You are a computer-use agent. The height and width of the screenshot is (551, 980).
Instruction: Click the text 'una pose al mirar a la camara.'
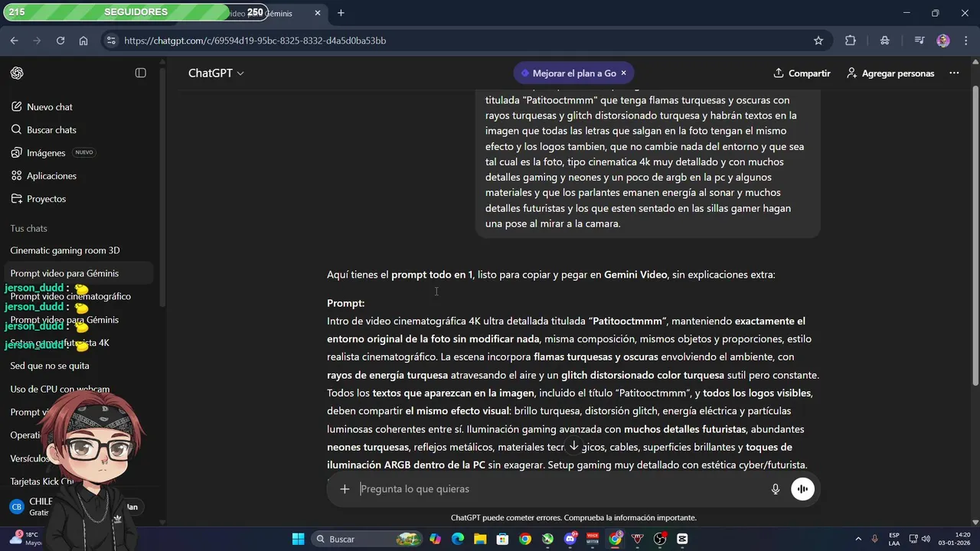(x=553, y=223)
